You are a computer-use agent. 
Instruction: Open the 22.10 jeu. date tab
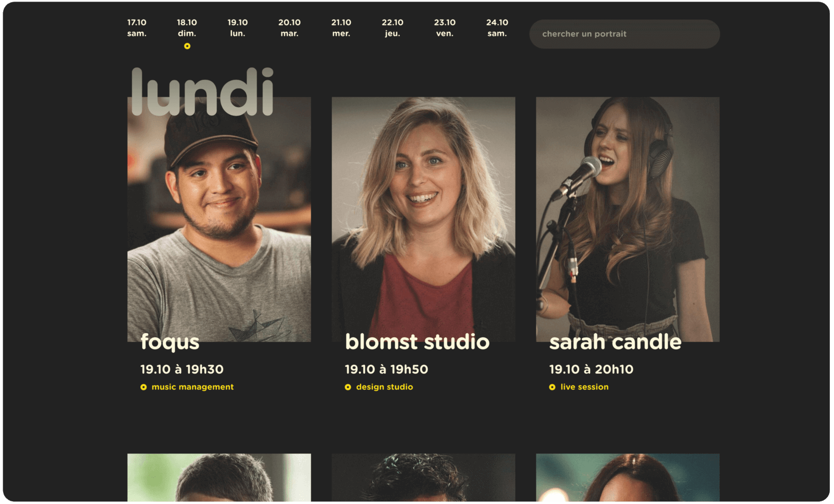(x=393, y=28)
